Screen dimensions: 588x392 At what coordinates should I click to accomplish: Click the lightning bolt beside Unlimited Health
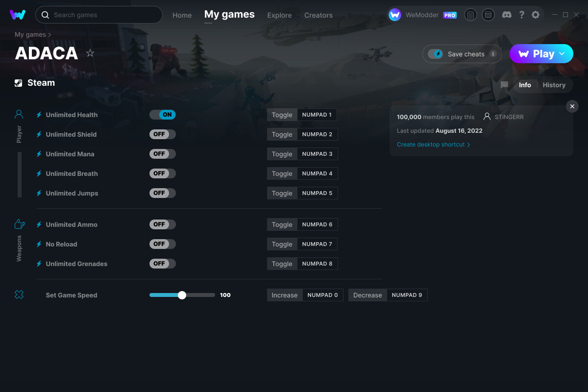39,115
